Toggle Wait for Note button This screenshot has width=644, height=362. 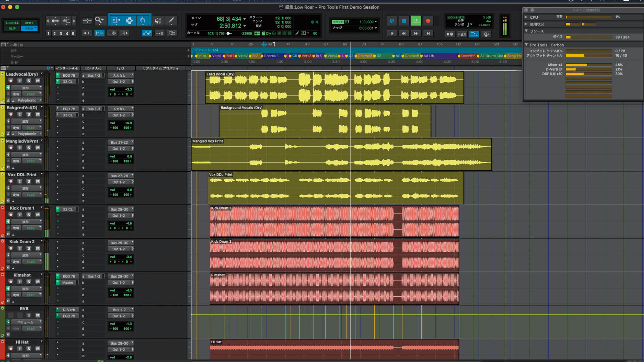click(x=450, y=34)
